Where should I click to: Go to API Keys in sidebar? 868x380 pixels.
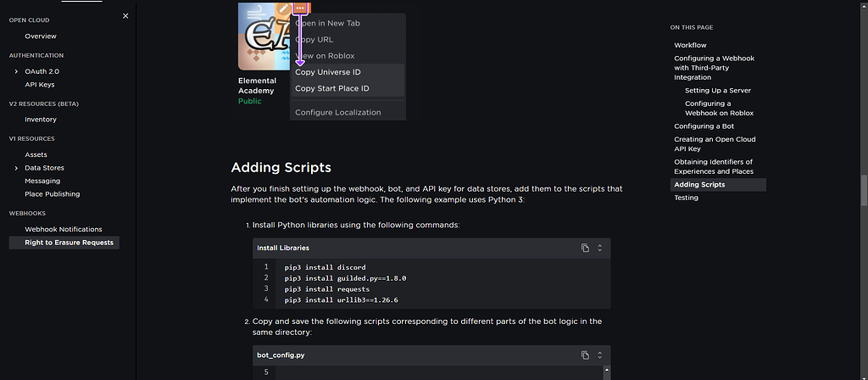click(x=40, y=84)
